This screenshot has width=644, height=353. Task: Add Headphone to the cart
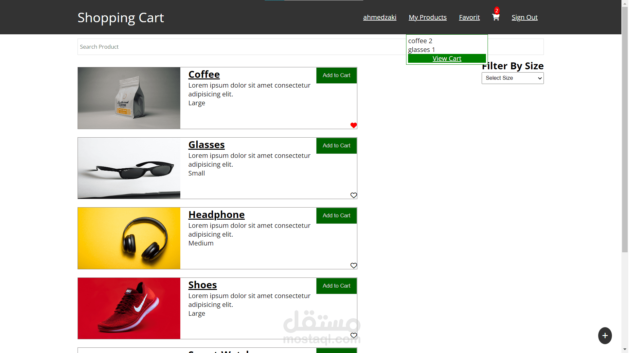coord(336,215)
